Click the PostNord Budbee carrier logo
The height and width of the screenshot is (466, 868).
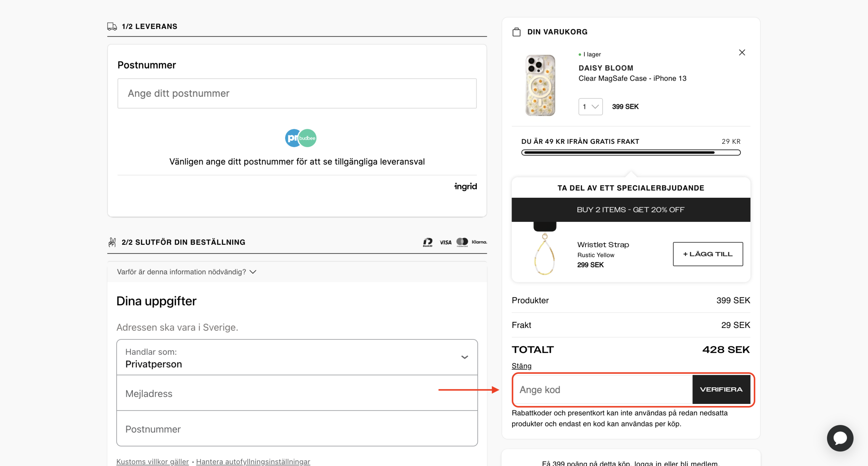point(300,138)
